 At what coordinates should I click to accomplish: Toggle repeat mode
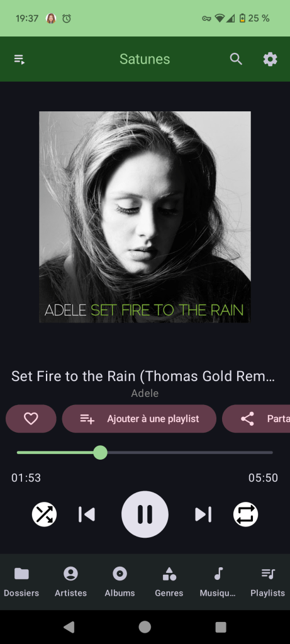coord(245,514)
